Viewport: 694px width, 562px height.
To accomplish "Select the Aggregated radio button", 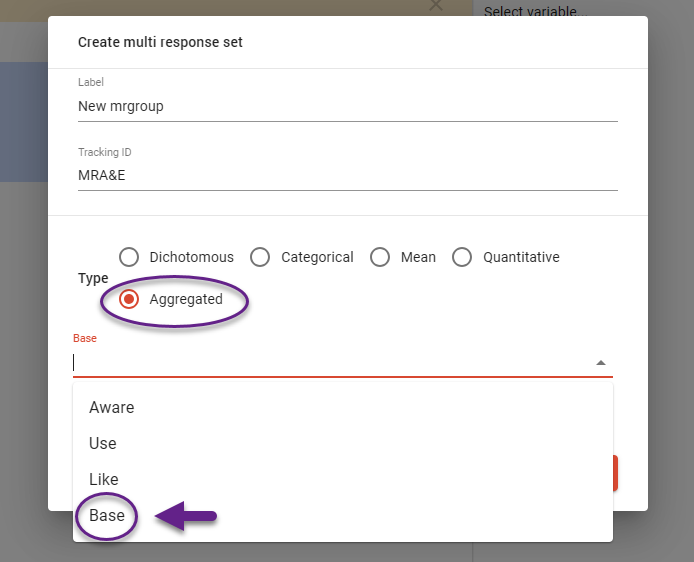I will point(129,299).
